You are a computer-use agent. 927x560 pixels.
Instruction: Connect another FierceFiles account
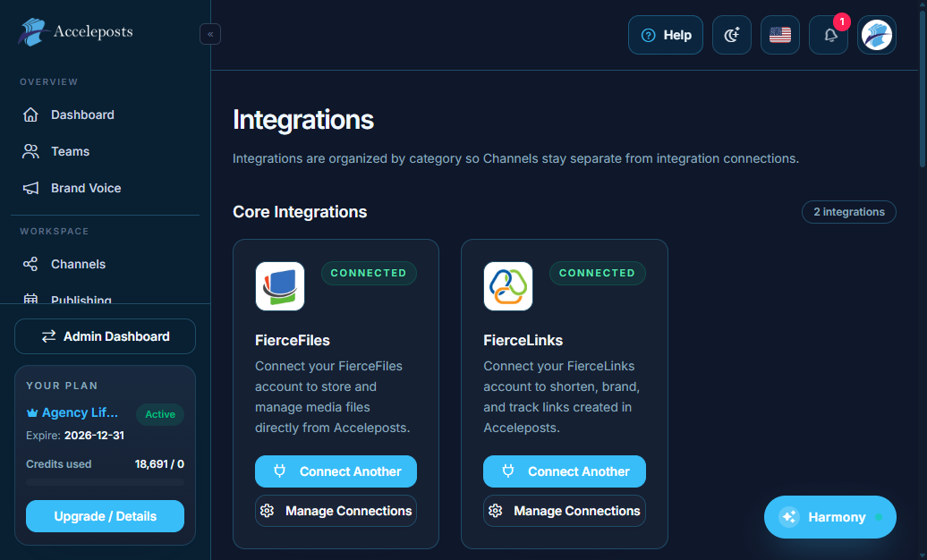coord(336,471)
